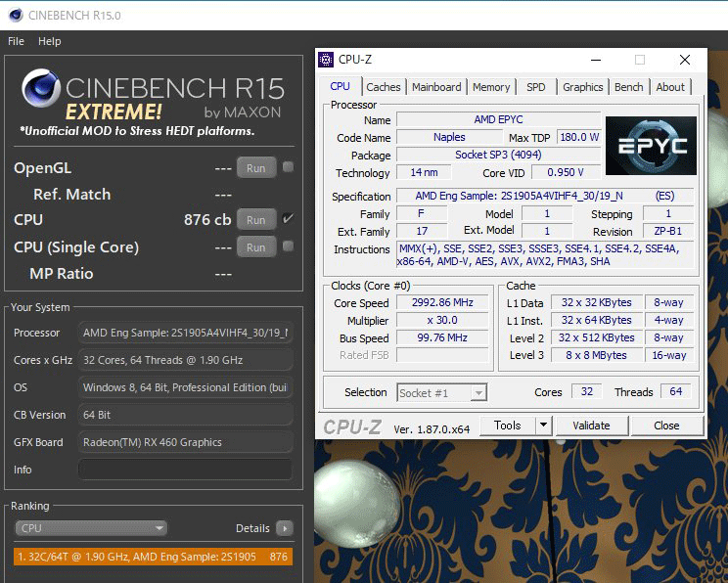Click the Cinebench app icon in title bar
Screen dimensions: 728x583
[16, 16]
